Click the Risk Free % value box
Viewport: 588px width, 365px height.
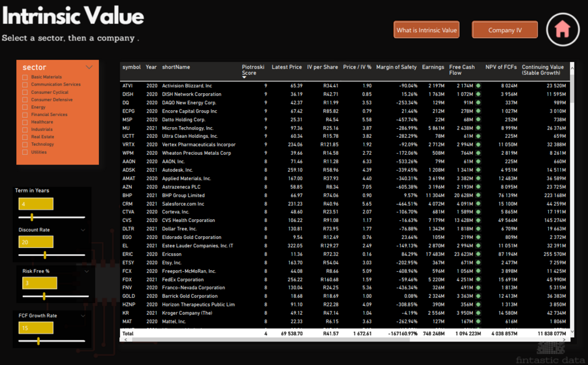40,283
